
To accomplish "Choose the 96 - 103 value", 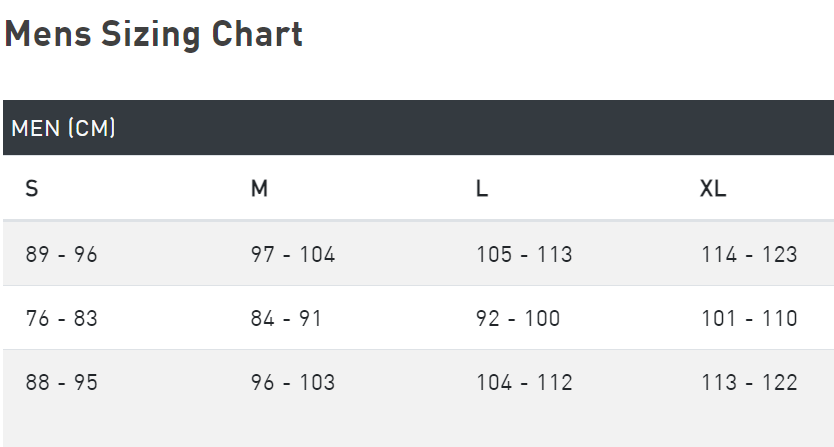I will (x=293, y=383).
